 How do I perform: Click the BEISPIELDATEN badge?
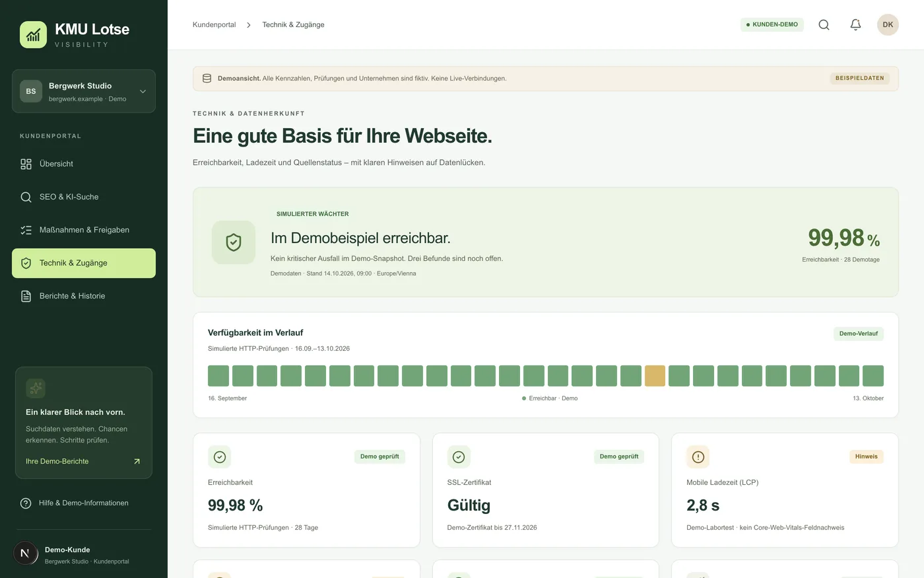click(x=859, y=78)
